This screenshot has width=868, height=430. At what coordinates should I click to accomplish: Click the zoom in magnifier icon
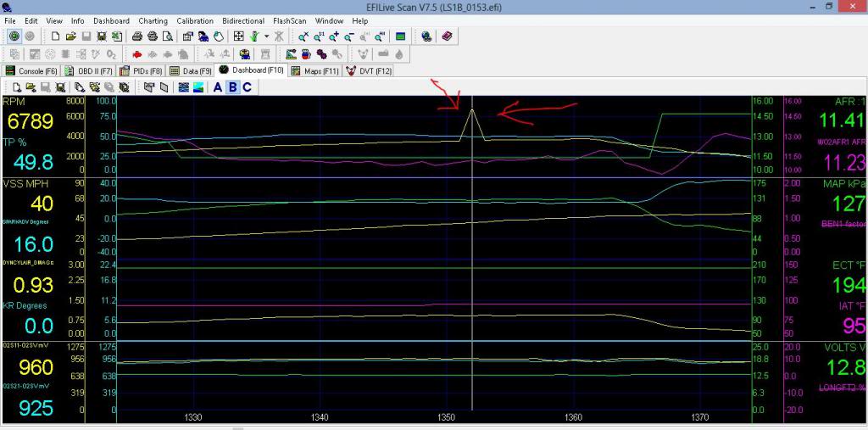click(334, 36)
